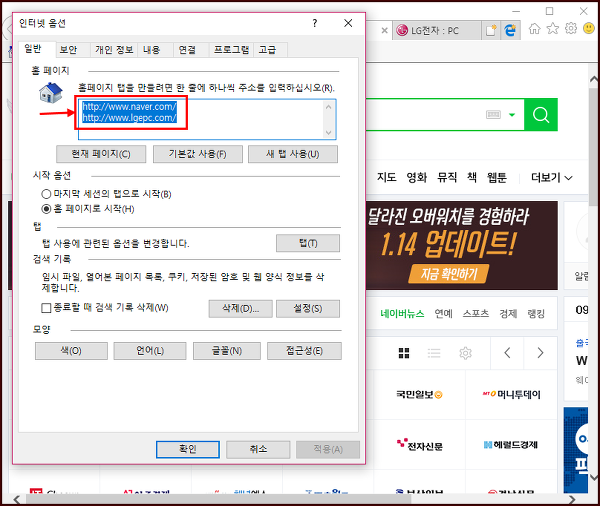Click the new tab button

point(491,30)
